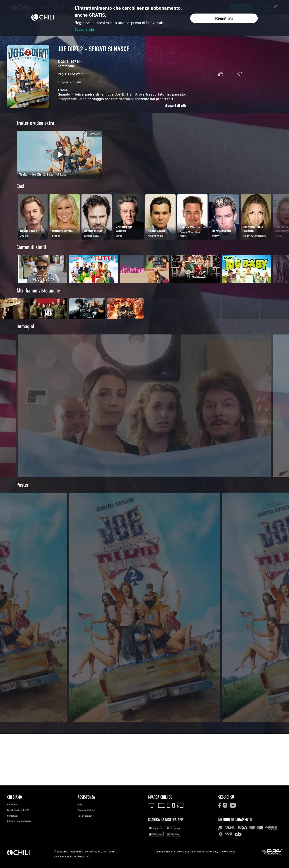The height and width of the screenshot is (868, 289).
Task: Open CHILI Facebook page icon
Action: click(x=219, y=805)
